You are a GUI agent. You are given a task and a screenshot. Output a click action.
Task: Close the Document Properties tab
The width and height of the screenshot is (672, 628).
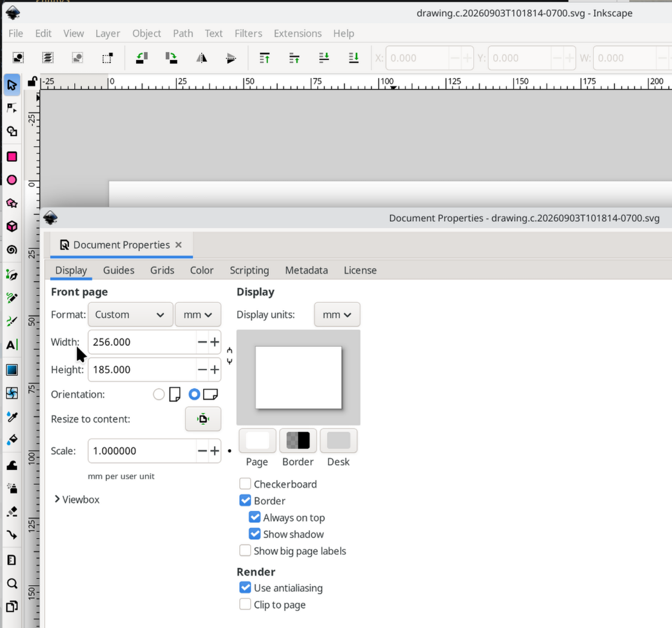179,245
